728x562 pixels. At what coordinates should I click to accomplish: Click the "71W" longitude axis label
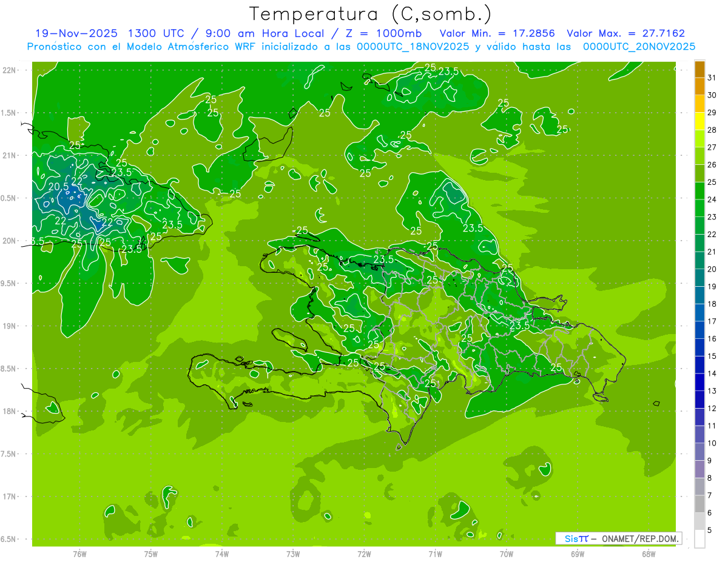(x=435, y=554)
